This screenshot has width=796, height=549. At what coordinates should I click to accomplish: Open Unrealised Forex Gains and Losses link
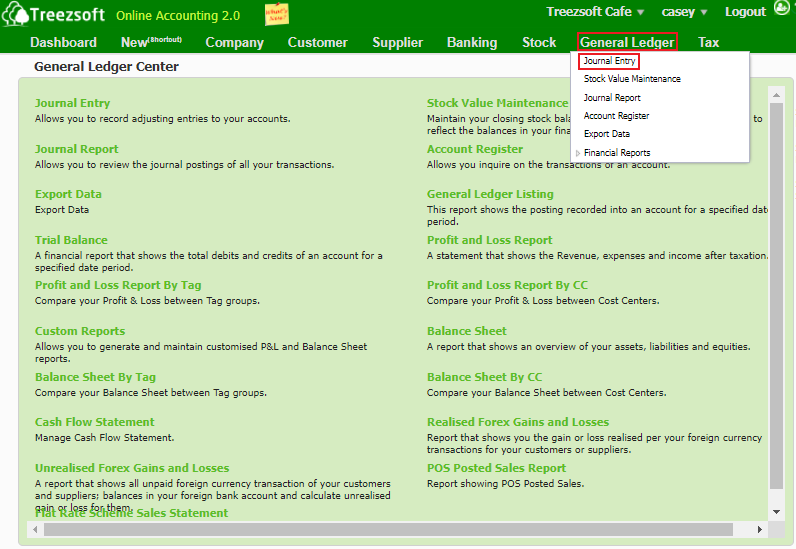coord(132,468)
